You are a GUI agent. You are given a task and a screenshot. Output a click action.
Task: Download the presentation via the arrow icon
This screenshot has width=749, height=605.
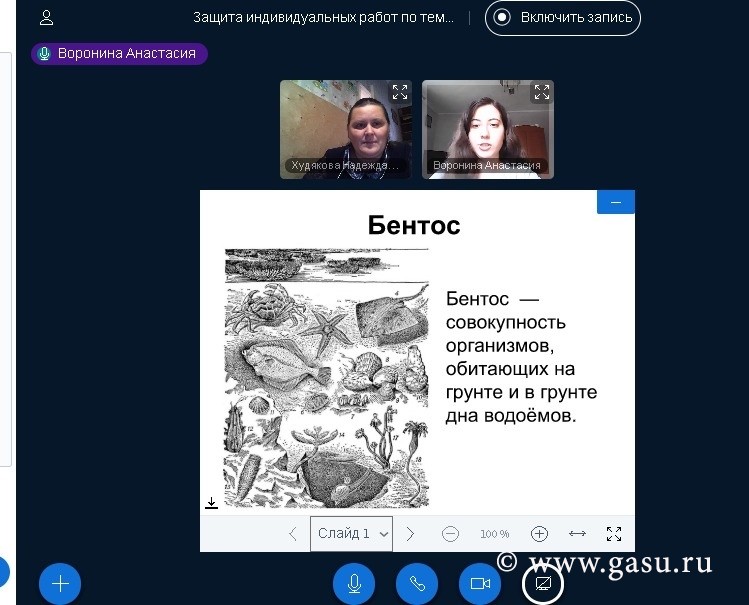212,503
